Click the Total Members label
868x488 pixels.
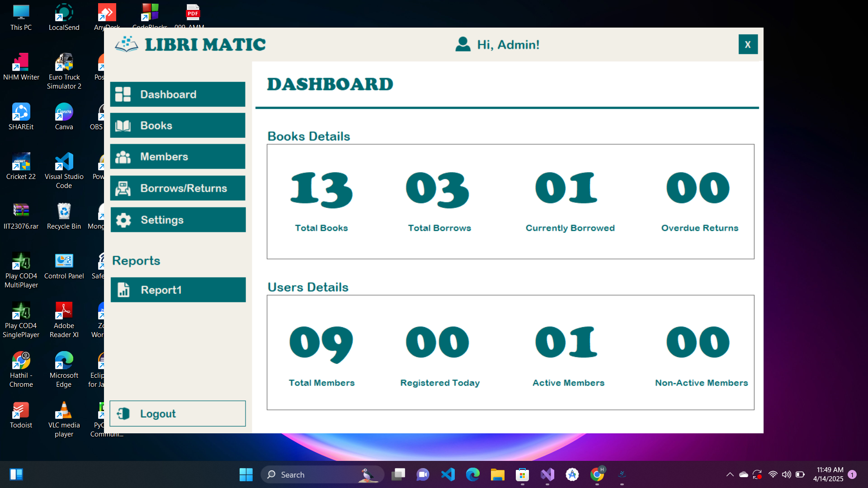(321, 383)
